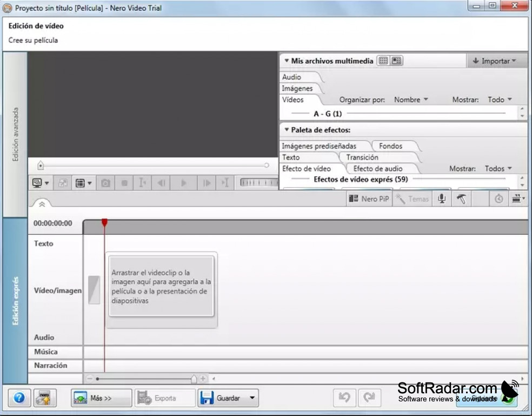This screenshot has height=416, width=532.
Task: Click the microphone narration recording icon
Action: pyautogui.click(x=442, y=199)
